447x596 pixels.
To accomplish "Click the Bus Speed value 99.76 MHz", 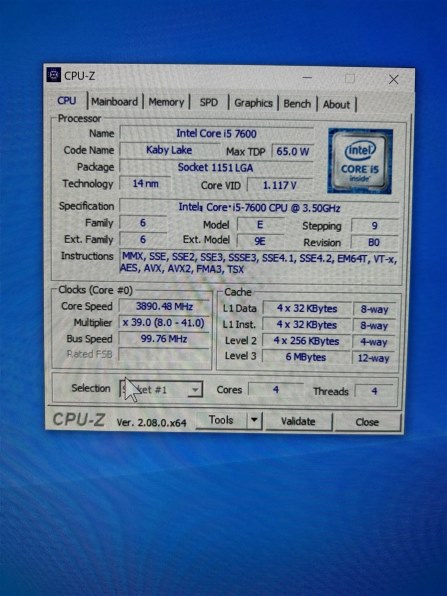I will pos(164,339).
